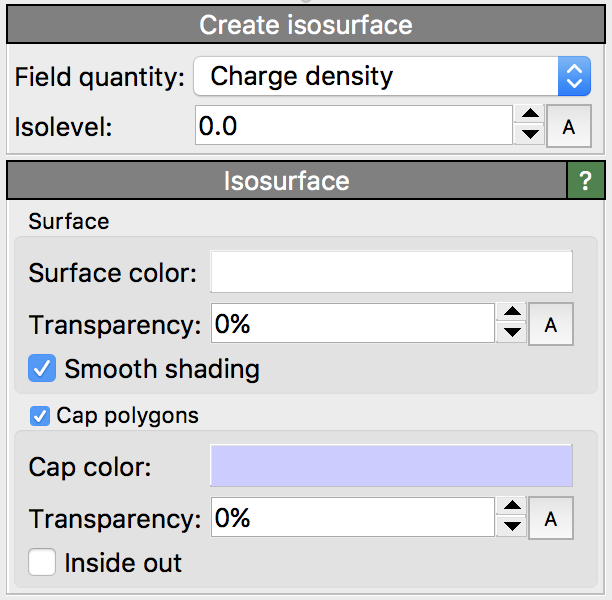
Task: Open the lavender Cap color swatch
Action: (x=391, y=466)
